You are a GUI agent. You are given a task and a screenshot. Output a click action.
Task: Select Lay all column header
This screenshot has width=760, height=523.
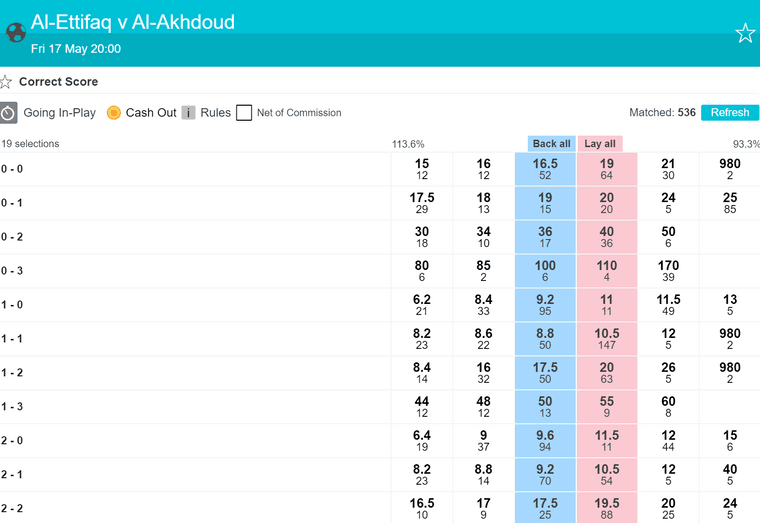(x=600, y=143)
